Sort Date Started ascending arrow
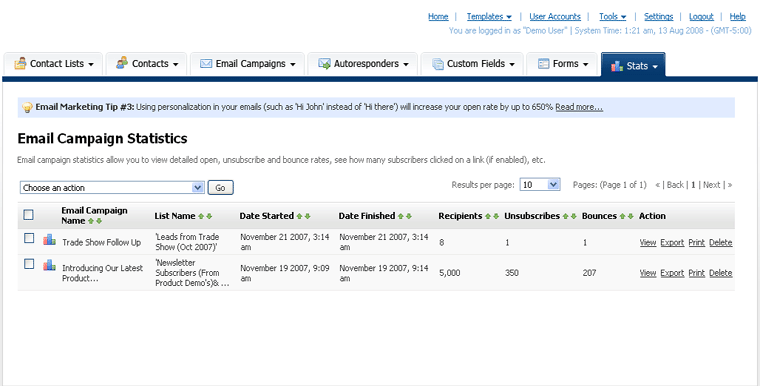 point(300,216)
